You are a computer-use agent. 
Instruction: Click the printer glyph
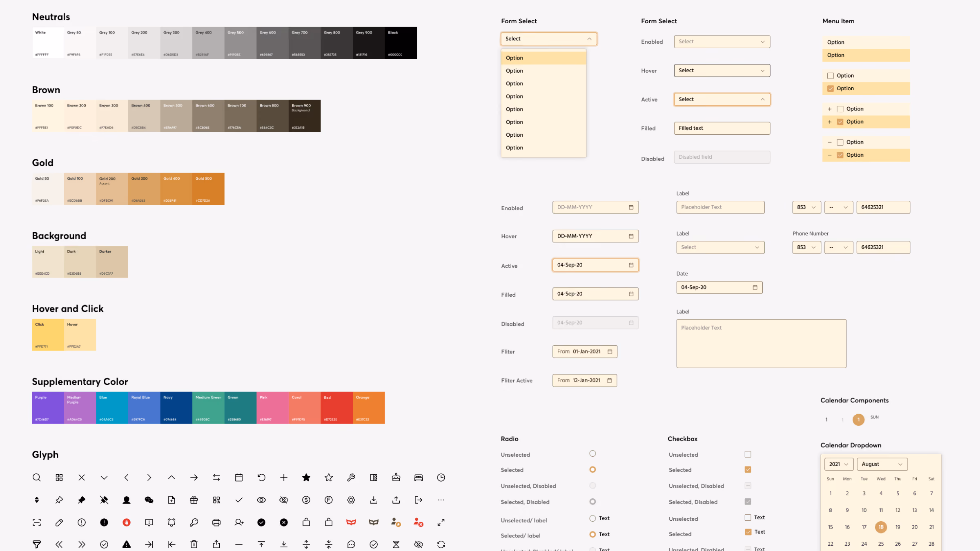point(216,522)
